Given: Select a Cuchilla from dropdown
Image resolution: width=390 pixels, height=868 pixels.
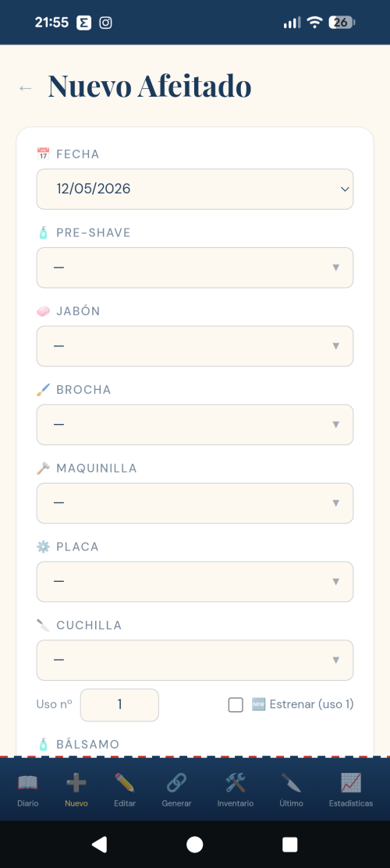Looking at the screenshot, I should (x=195, y=661).
